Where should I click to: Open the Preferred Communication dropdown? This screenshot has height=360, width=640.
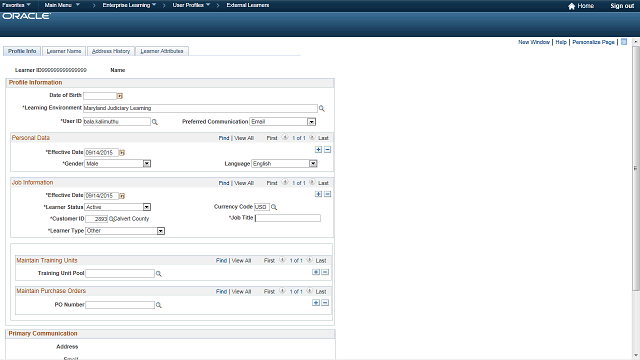point(311,122)
